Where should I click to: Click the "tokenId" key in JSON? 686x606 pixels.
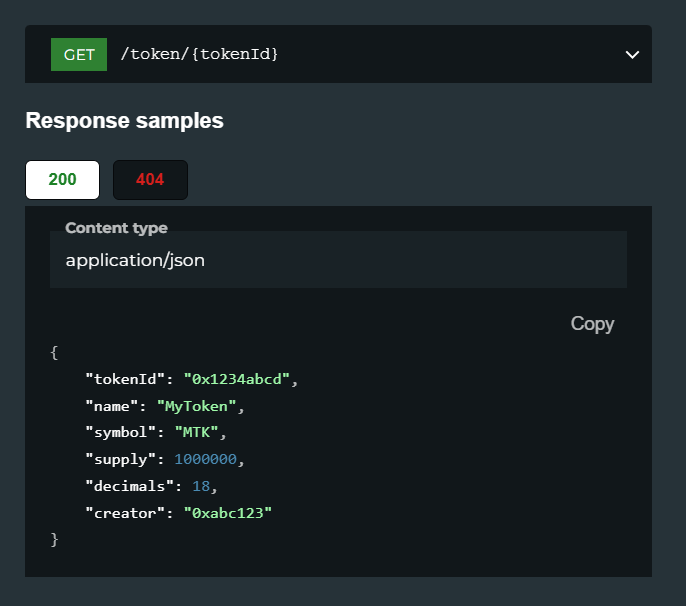point(125,379)
